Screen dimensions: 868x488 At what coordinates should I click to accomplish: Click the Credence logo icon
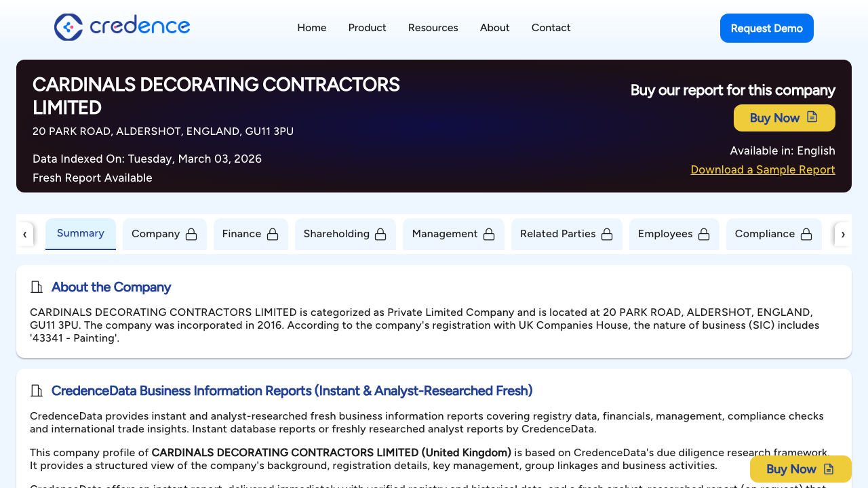(67, 27)
